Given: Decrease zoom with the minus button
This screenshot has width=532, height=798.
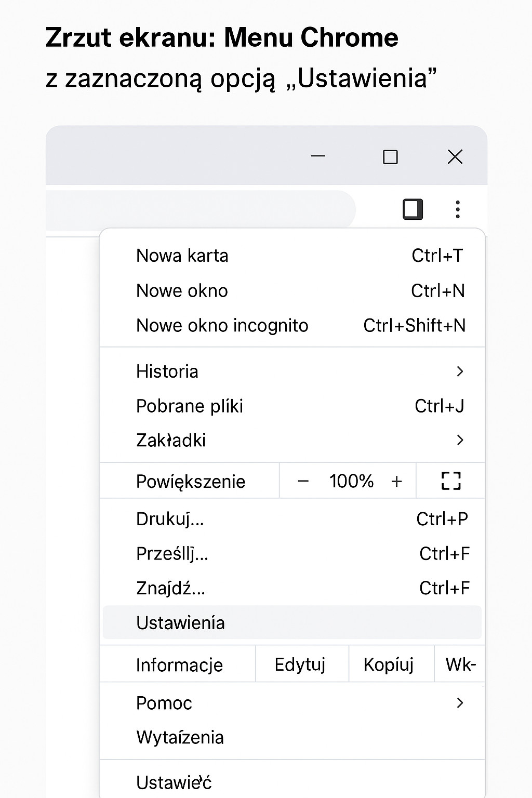Looking at the screenshot, I should [x=303, y=481].
